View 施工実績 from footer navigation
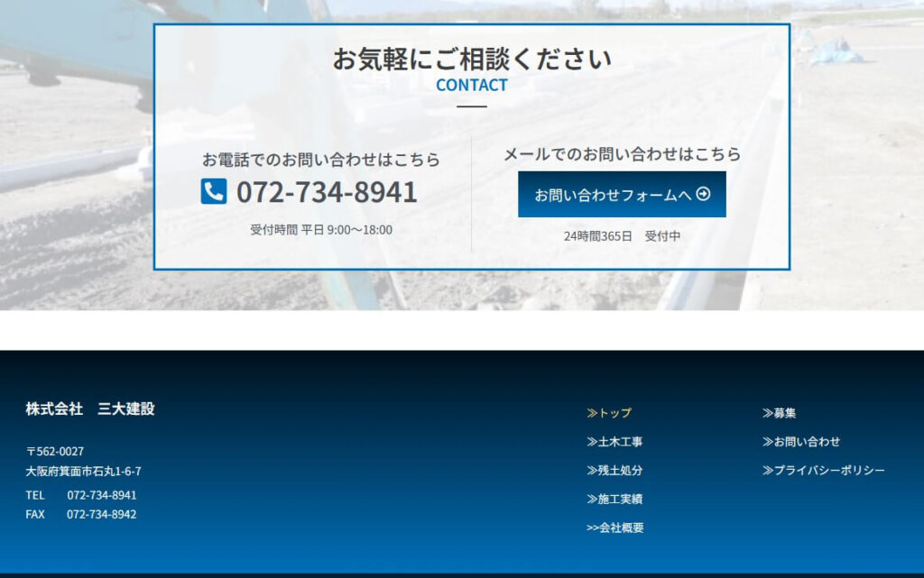Screen dimensions: 924x578 pyautogui.click(x=614, y=500)
